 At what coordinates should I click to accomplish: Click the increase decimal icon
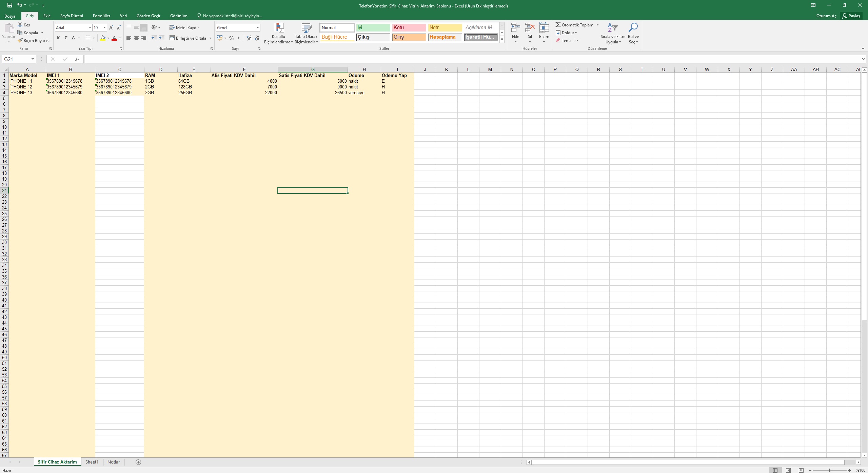point(249,38)
